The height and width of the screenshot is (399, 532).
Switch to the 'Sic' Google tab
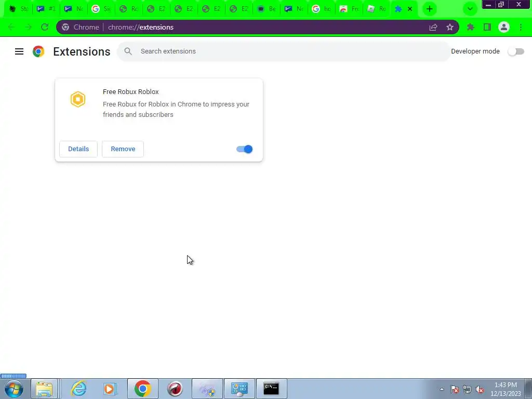(101, 9)
